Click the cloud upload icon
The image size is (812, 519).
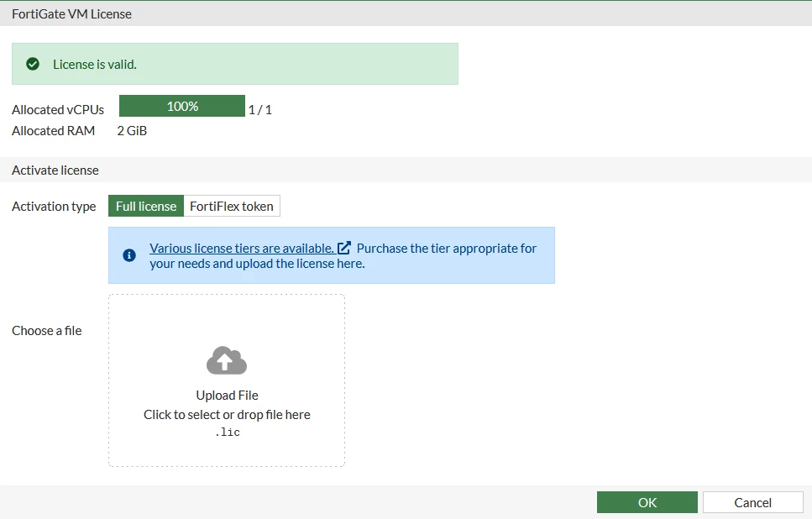tap(227, 360)
